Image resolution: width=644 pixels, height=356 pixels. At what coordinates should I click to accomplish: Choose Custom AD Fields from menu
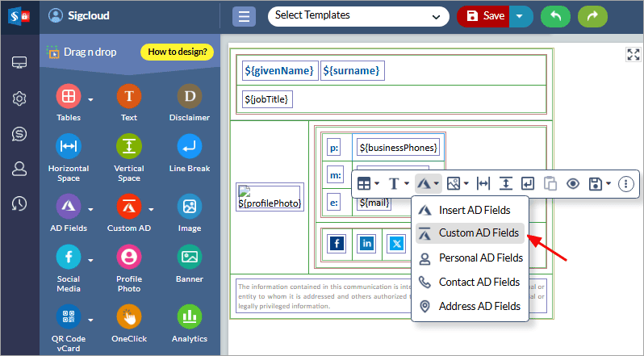pyautogui.click(x=478, y=233)
